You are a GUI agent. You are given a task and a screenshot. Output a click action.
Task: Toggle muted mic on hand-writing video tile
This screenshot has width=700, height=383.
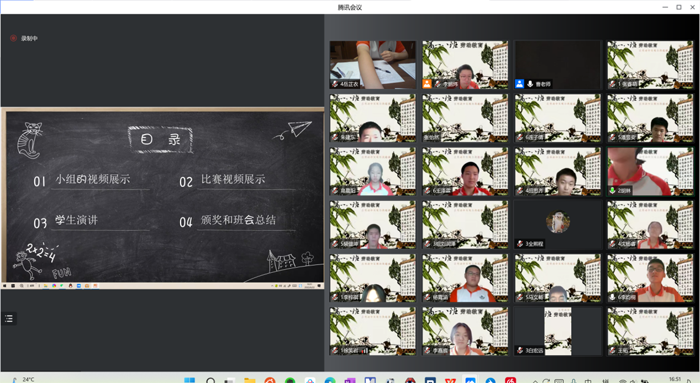click(334, 84)
